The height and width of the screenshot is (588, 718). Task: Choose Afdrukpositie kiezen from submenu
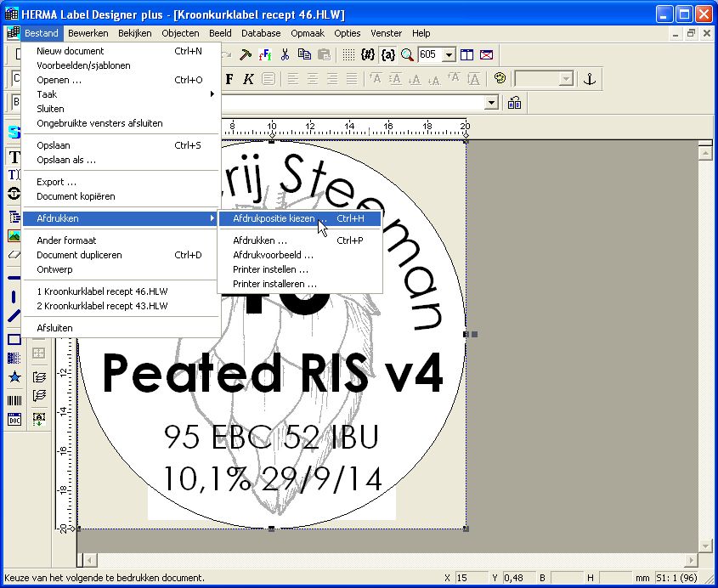pyautogui.click(x=274, y=218)
